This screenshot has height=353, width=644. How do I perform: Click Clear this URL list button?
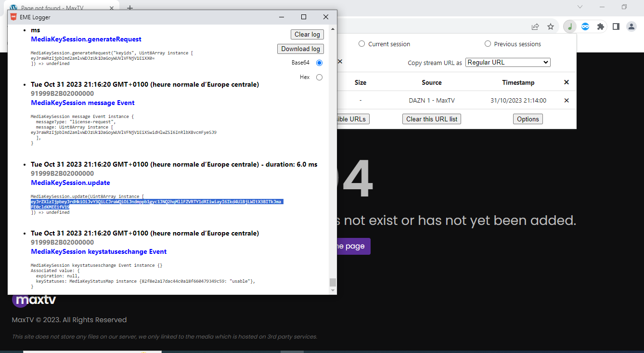pyautogui.click(x=432, y=119)
